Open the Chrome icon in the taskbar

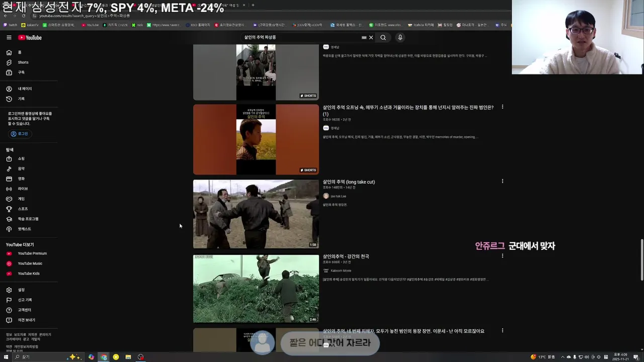click(104, 357)
